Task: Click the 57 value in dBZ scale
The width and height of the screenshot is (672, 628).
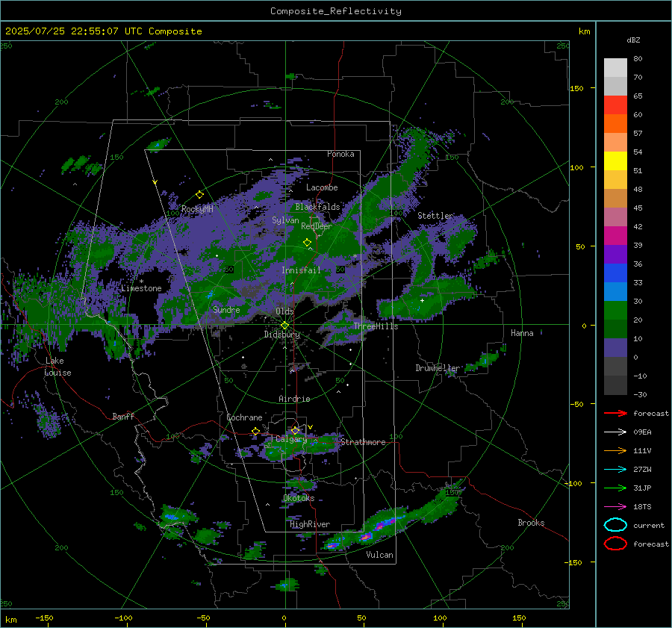Action: tap(638, 134)
